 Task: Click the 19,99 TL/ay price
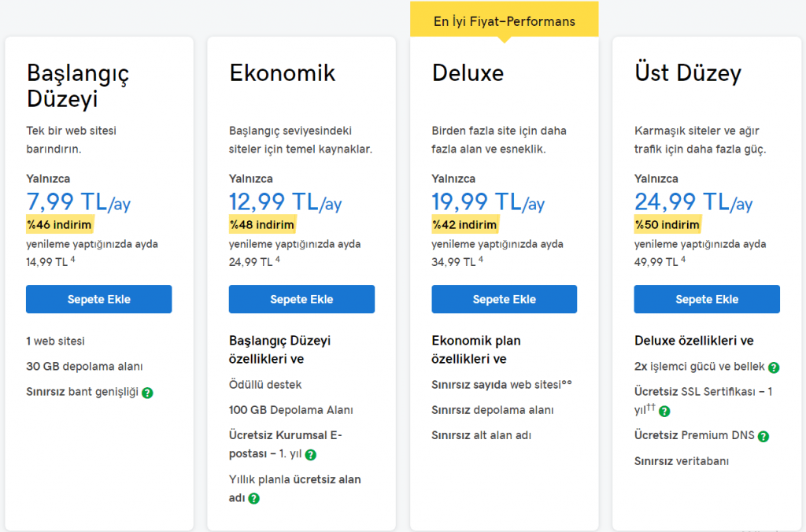(488, 202)
